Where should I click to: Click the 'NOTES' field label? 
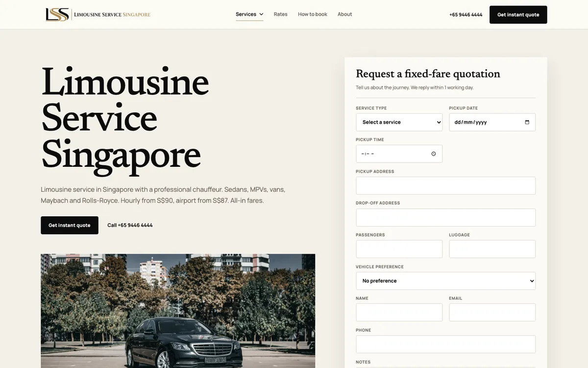pyautogui.click(x=363, y=362)
